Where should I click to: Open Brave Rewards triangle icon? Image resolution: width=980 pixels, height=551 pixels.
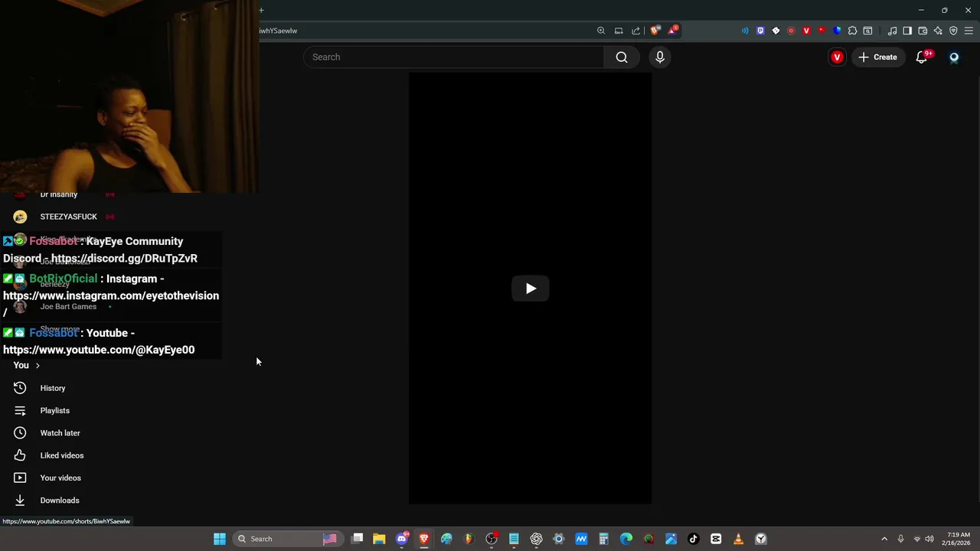[x=672, y=31]
